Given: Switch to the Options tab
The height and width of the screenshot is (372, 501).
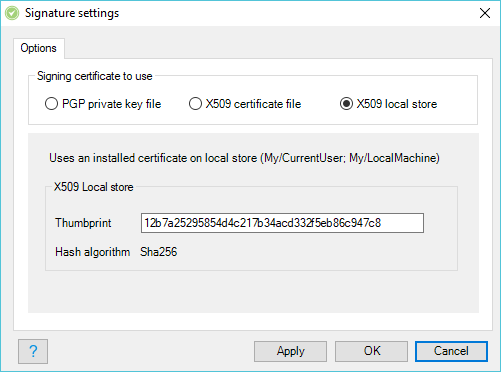Looking at the screenshot, I should point(39,48).
